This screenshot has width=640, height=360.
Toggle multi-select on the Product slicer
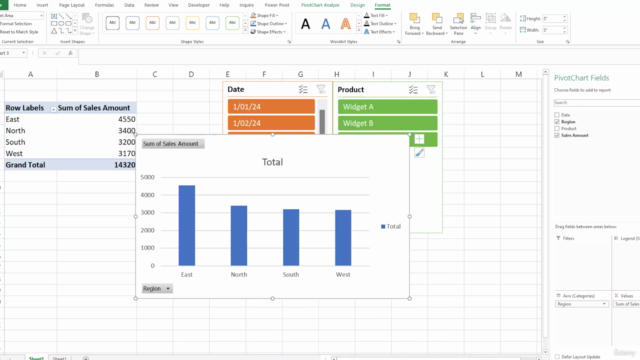(413, 90)
